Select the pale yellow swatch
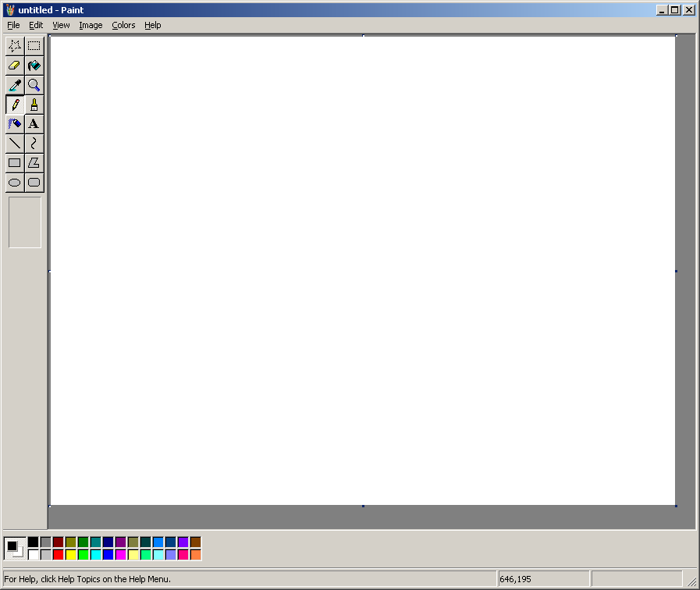This screenshot has width=700, height=590. coord(133,555)
